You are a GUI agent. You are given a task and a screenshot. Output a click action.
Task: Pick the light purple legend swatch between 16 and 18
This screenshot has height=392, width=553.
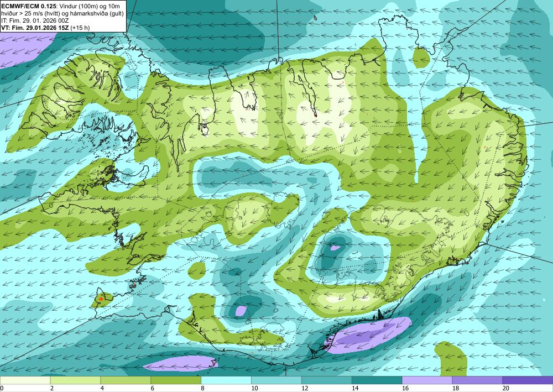(x=427, y=380)
